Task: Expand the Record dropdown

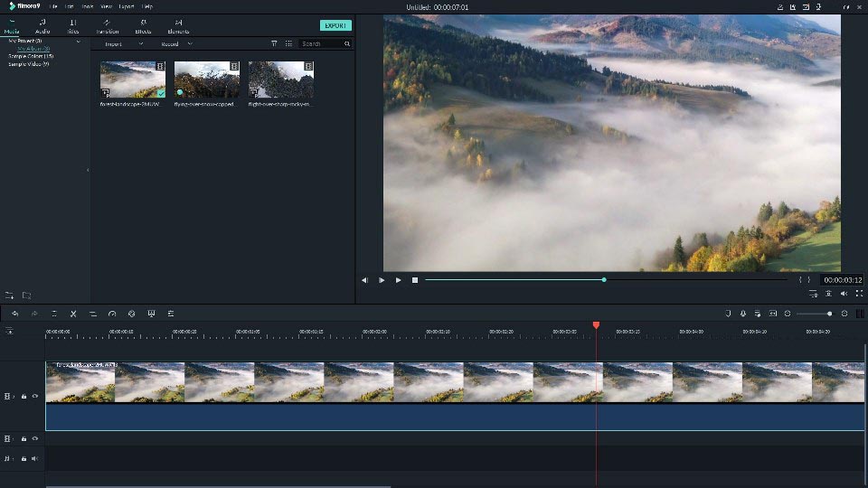Action: coord(190,43)
